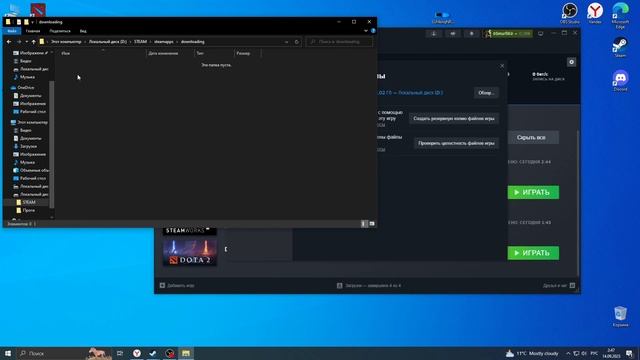Enter Steam Big Picture mode
The height and width of the screenshot is (360, 640).
click(541, 33)
